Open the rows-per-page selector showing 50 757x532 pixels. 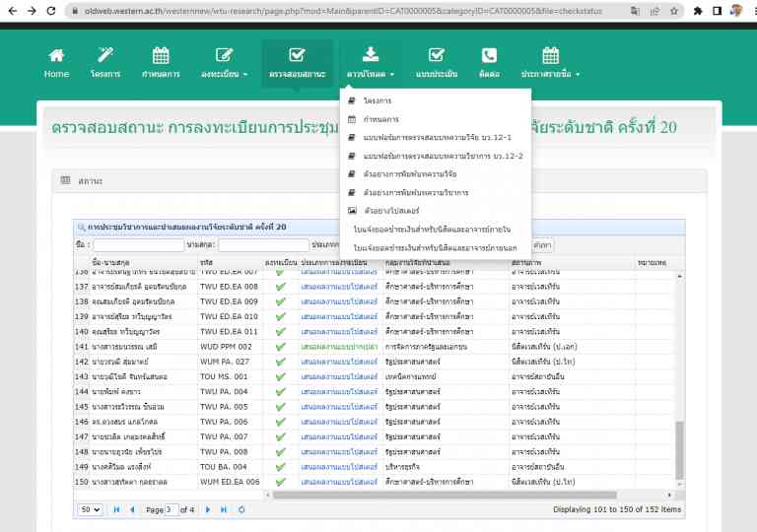coord(91,509)
